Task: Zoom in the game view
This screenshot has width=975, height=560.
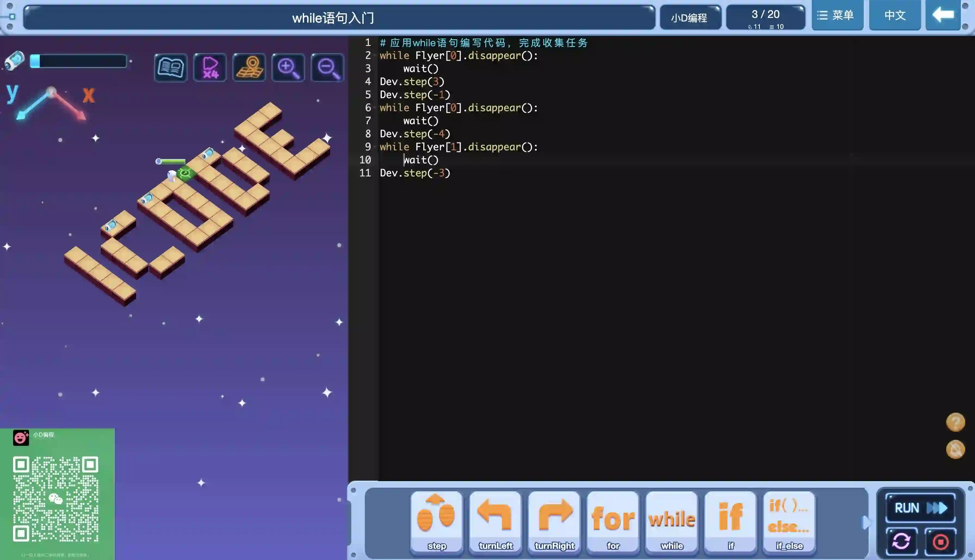Action: point(288,68)
